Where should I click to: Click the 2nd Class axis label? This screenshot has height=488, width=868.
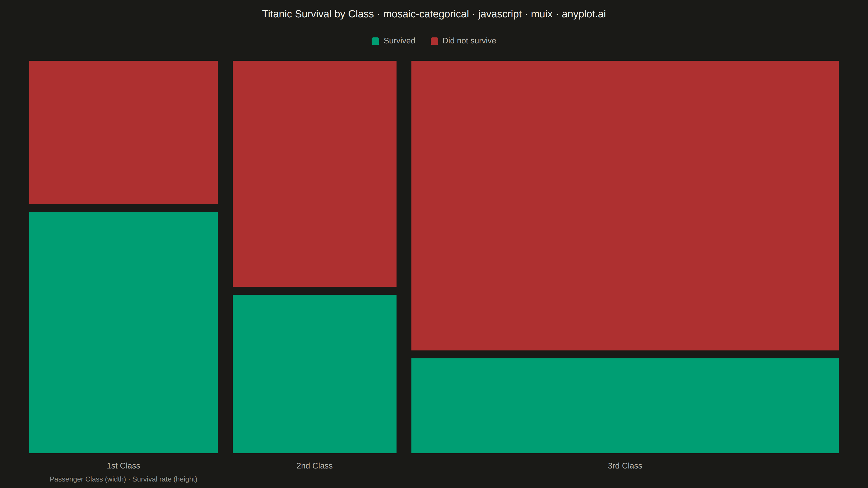pyautogui.click(x=314, y=466)
